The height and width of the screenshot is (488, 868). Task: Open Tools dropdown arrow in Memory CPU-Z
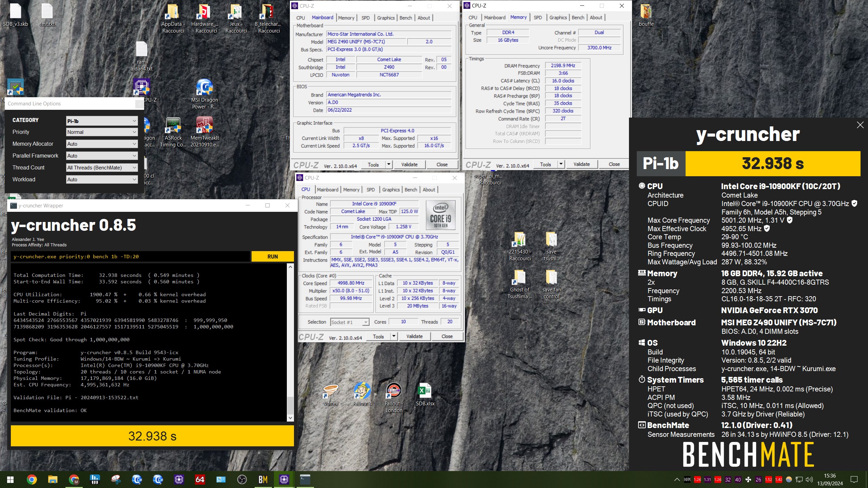click(561, 164)
